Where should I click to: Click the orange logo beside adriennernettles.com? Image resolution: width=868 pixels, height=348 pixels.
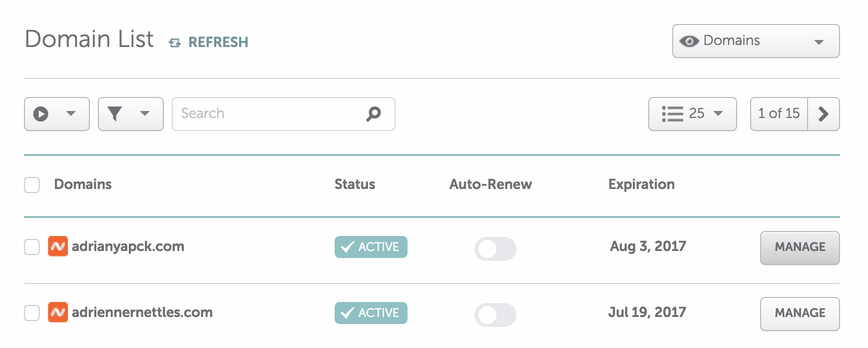(58, 312)
